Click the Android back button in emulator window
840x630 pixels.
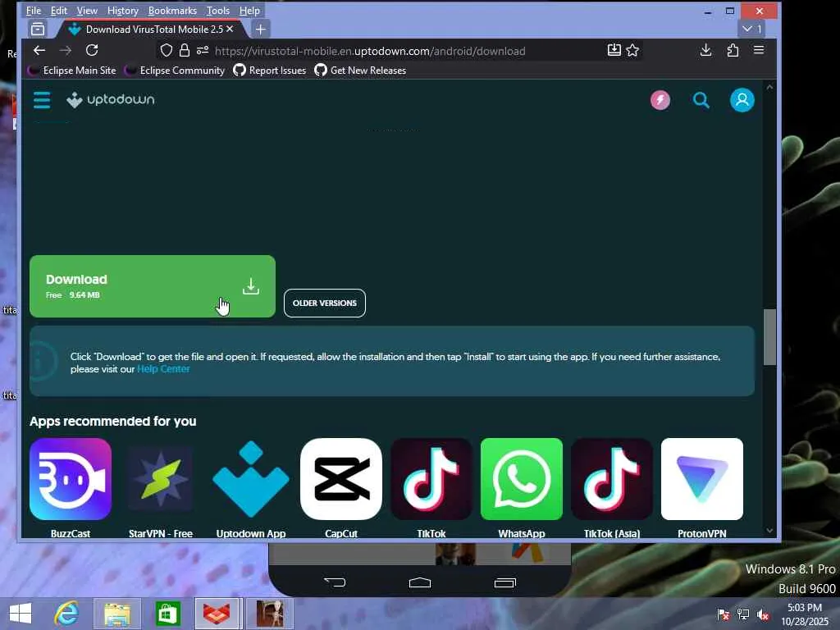point(335,582)
